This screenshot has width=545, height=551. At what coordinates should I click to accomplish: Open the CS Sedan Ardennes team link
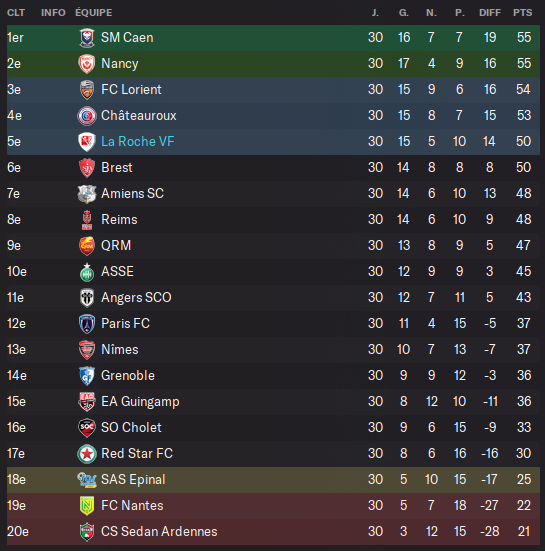coord(159,532)
